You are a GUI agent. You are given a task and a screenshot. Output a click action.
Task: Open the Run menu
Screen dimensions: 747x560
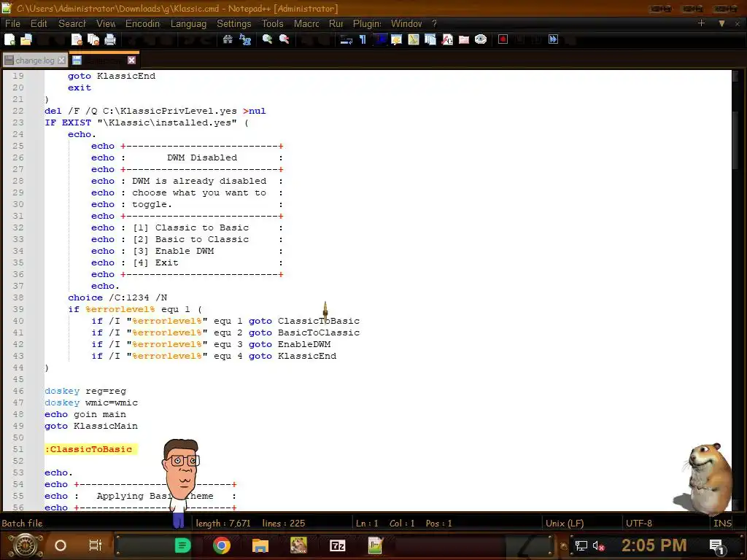pos(336,24)
